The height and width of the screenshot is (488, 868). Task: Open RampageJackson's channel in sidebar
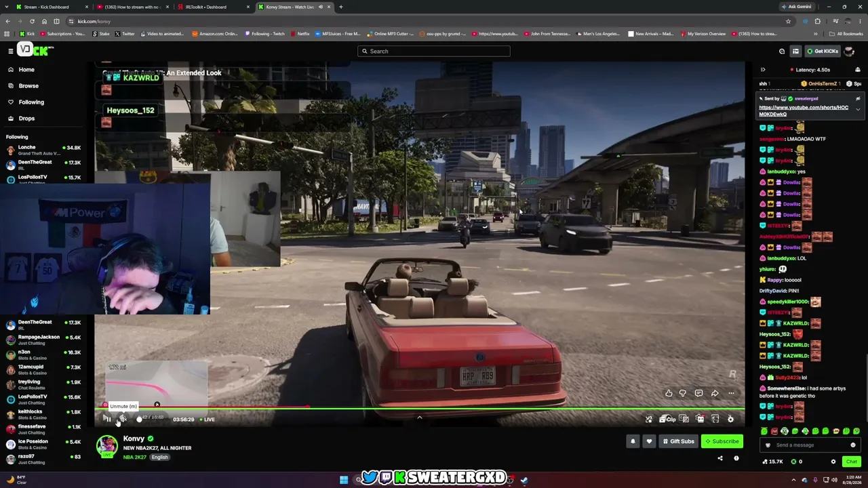click(x=42, y=340)
